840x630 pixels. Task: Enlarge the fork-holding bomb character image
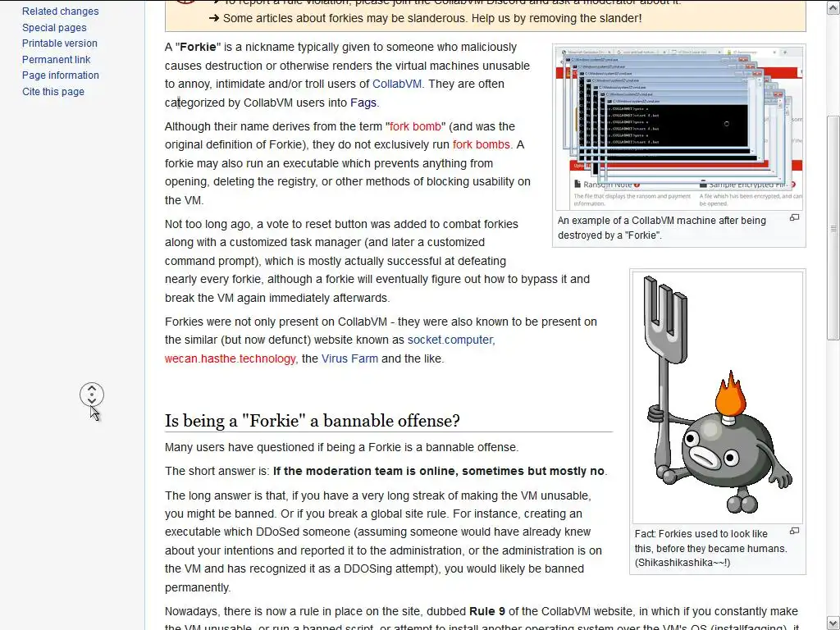click(x=717, y=398)
